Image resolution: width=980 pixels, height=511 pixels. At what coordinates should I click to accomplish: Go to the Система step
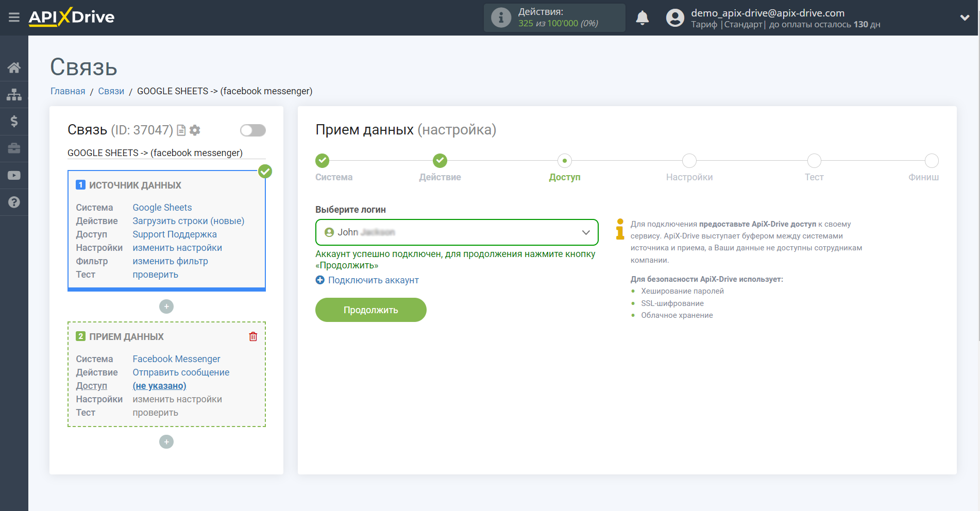tap(323, 161)
